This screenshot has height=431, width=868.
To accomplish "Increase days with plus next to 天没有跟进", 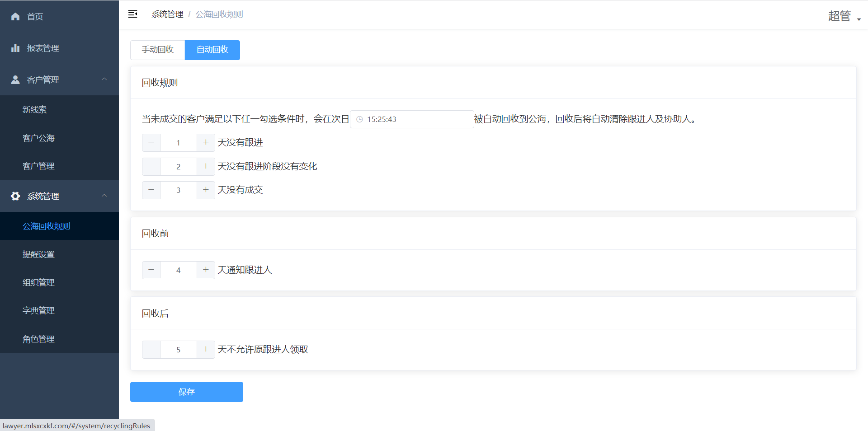I will tap(206, 142).
